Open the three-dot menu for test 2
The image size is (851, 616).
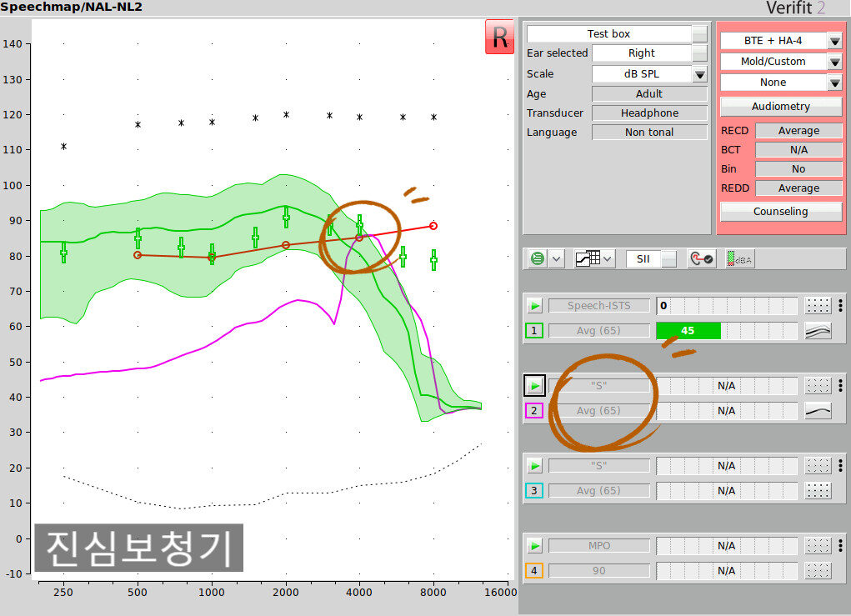click(x=840, y=385)
